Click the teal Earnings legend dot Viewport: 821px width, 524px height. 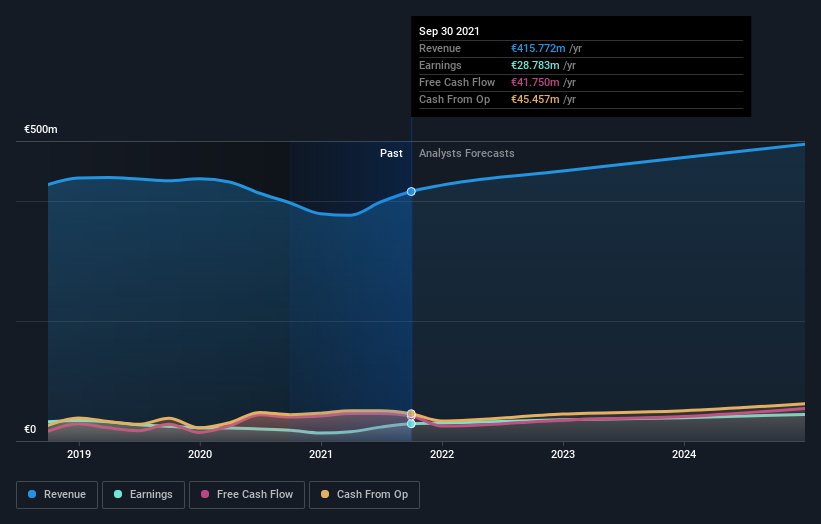118,494
